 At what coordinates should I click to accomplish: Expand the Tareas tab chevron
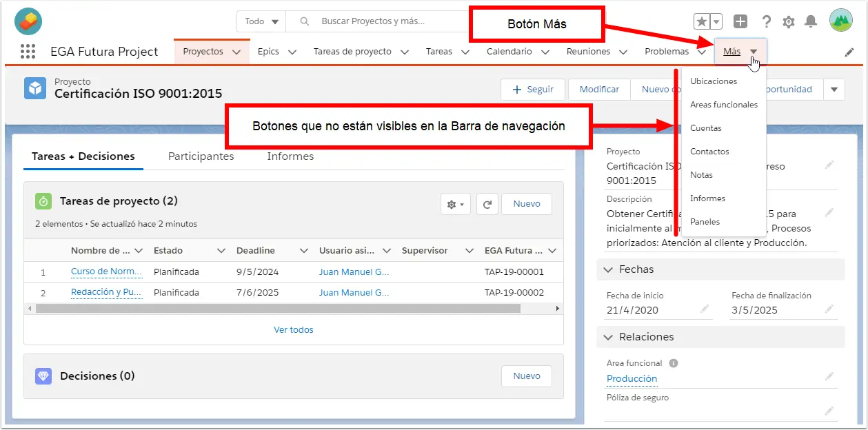pyautogui.click(x=465, y=52)
